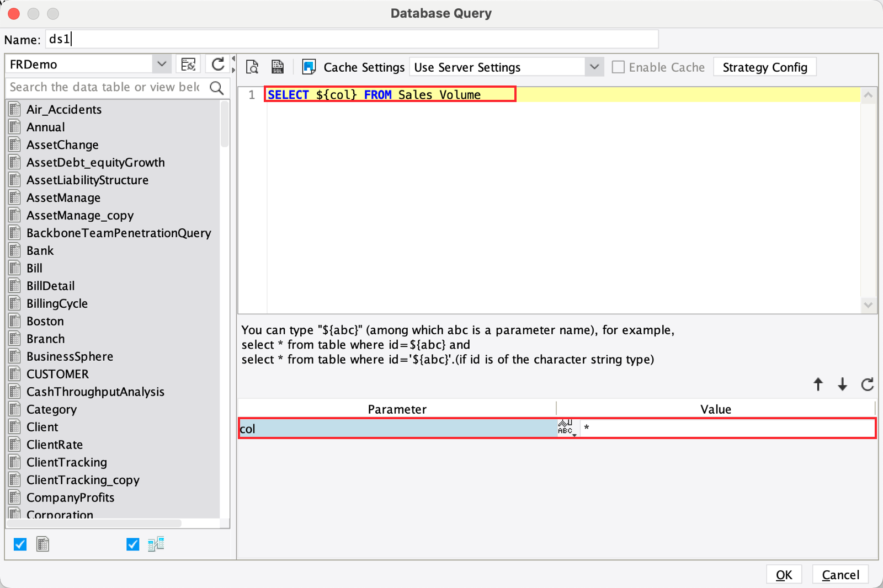Screen dimensions: 883x588
Task: Click the table icon beside Air_Accidents
Action: click(15, 109)
